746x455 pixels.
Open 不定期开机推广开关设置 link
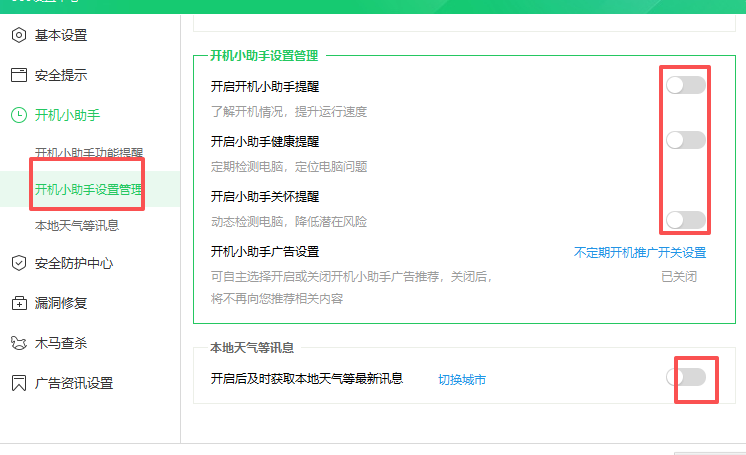640,253
